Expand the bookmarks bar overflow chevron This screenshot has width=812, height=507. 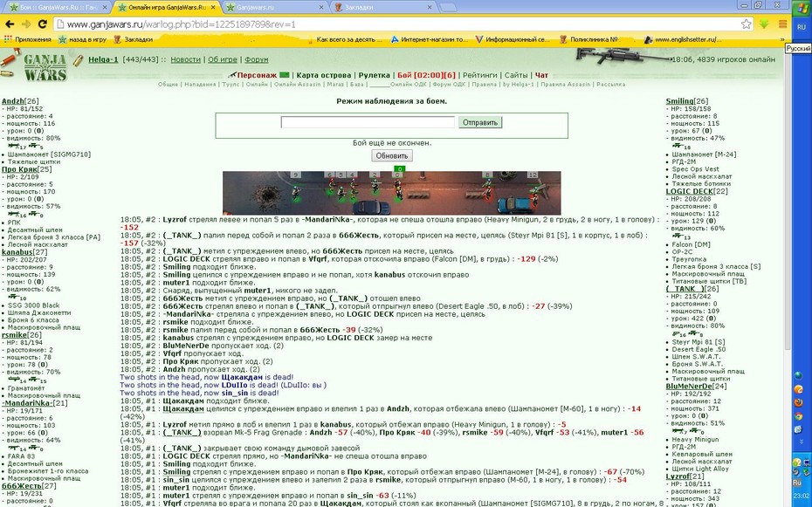[x=782, y=39]
